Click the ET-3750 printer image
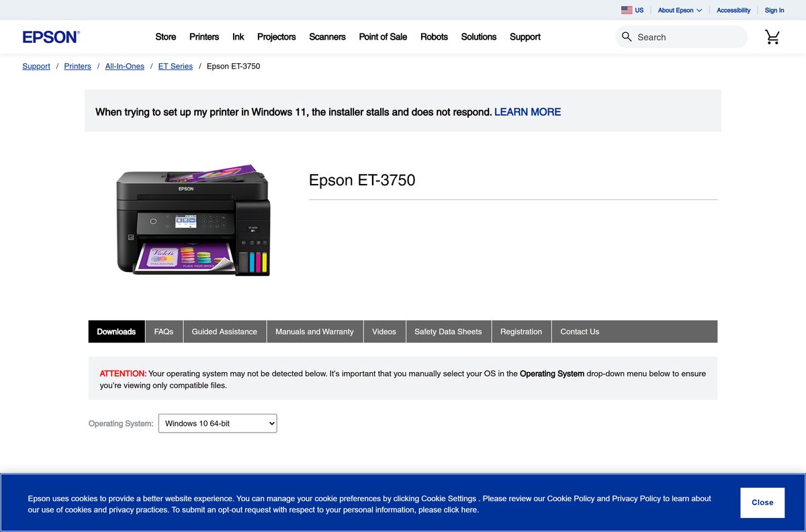806x532 pixels. tap(193, 220)
